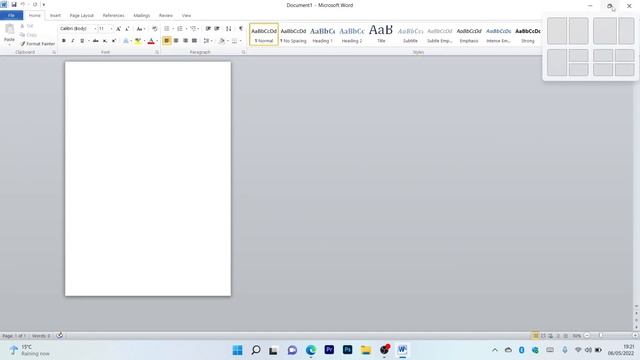Click the Decrease Indent icon

[208, 29]
